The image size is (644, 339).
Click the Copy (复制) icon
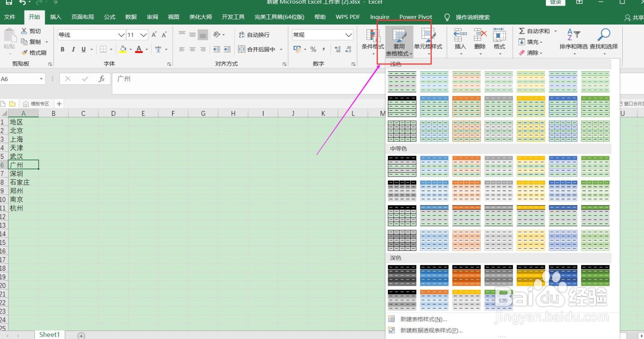24,41
